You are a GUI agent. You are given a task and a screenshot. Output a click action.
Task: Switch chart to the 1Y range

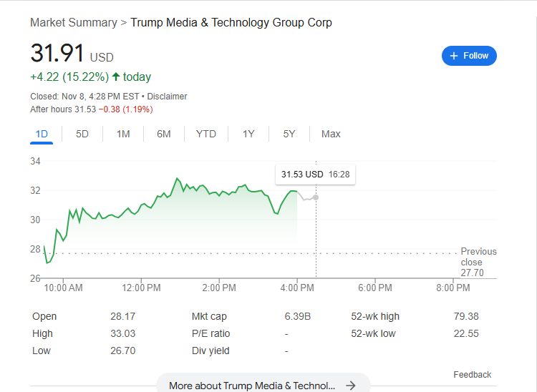(x=248, y=134)
